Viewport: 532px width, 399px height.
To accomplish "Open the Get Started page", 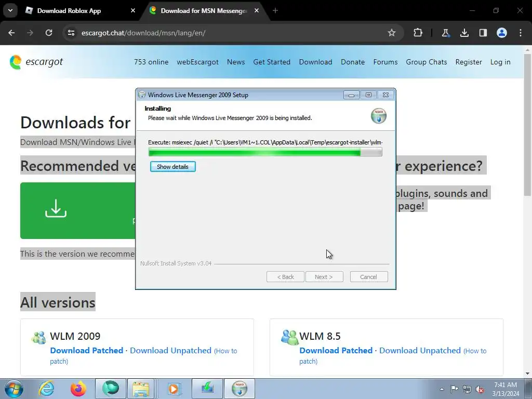I will [x=272, y=62].
